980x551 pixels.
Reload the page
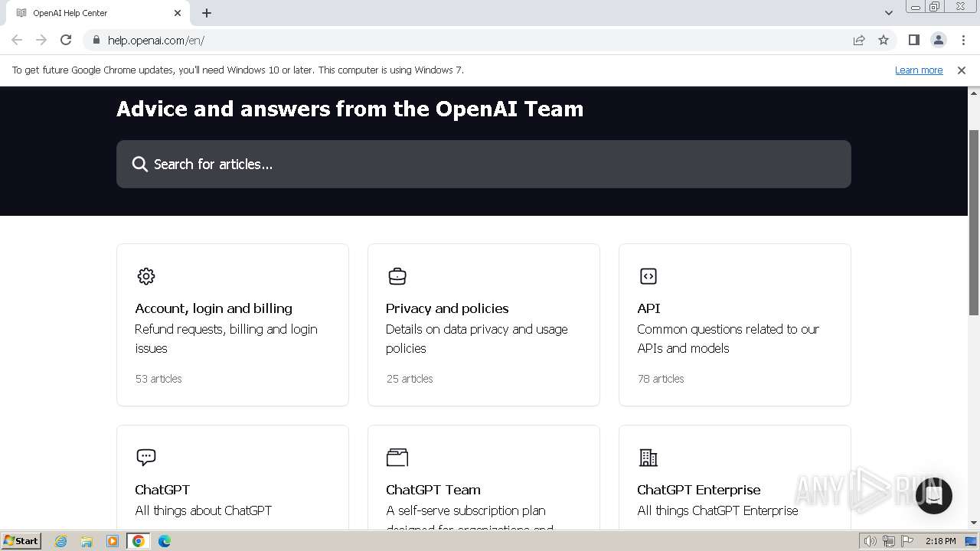click(x=66, y=41)
